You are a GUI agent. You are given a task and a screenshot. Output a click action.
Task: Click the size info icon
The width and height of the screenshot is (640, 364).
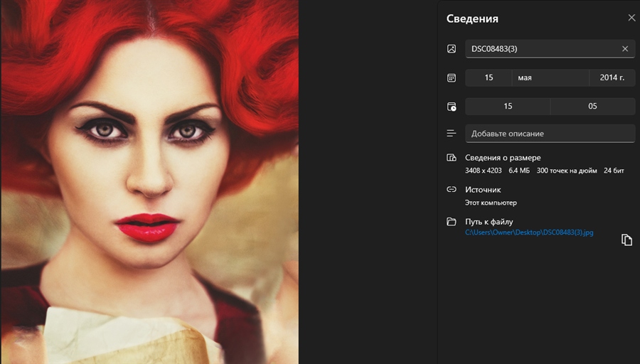pyautogui.click(x=451, y=158)
